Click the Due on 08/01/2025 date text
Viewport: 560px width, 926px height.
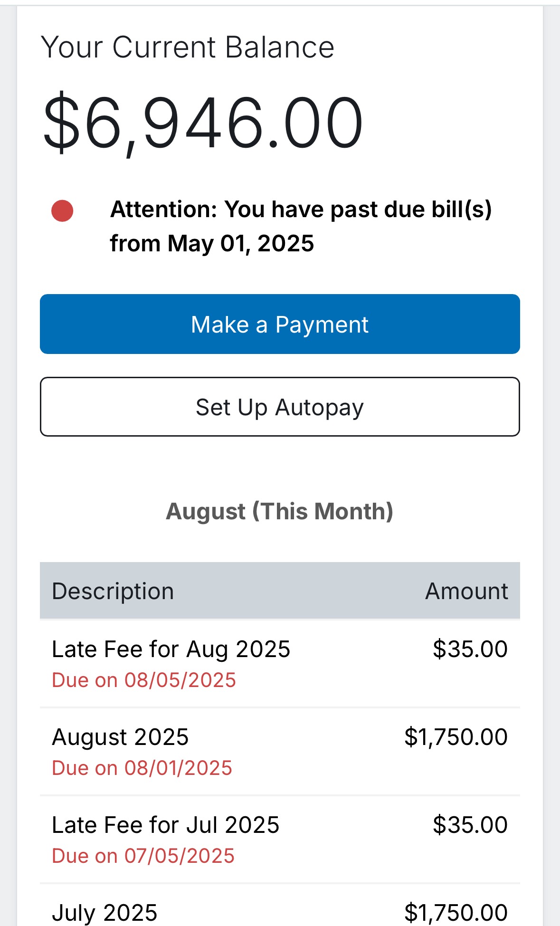coord(142,768)
